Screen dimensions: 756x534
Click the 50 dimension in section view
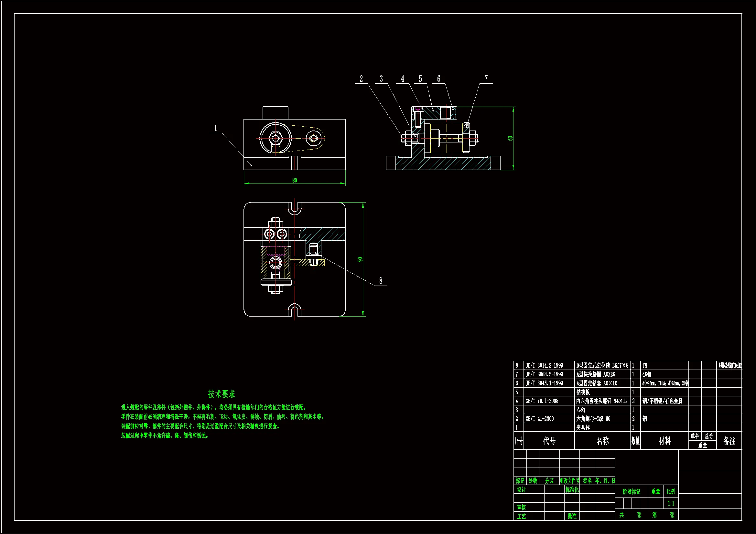pos(510,138)
